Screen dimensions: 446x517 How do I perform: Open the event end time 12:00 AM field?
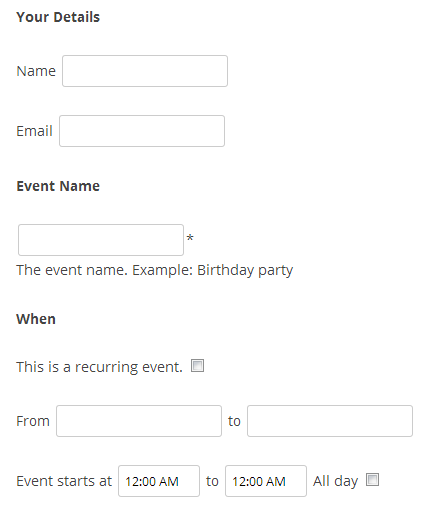(266, 481)
